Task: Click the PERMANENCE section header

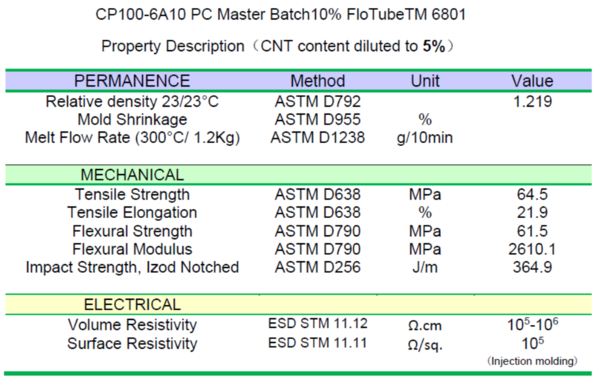Action: click(x=132, y=81)
